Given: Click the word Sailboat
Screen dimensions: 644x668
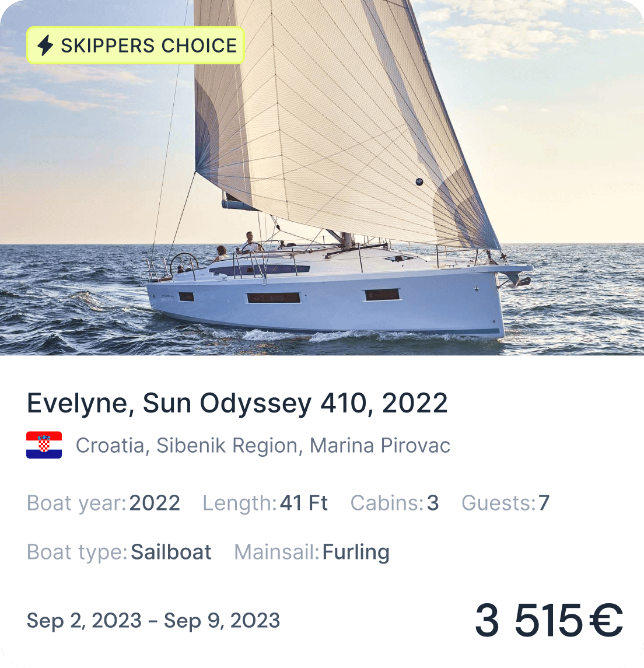Looking at the screenshot, I should (171, 552).
